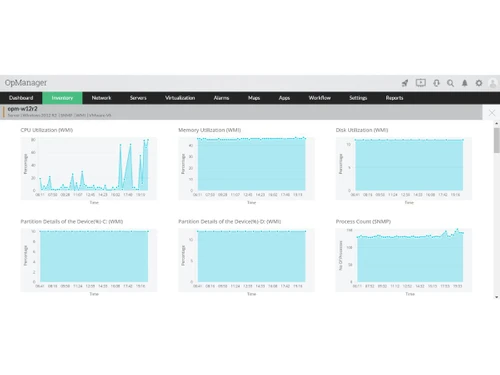Open the Disk Utilization graph
This screenshot has width=500, height=375.
click(x=404, y=169)
